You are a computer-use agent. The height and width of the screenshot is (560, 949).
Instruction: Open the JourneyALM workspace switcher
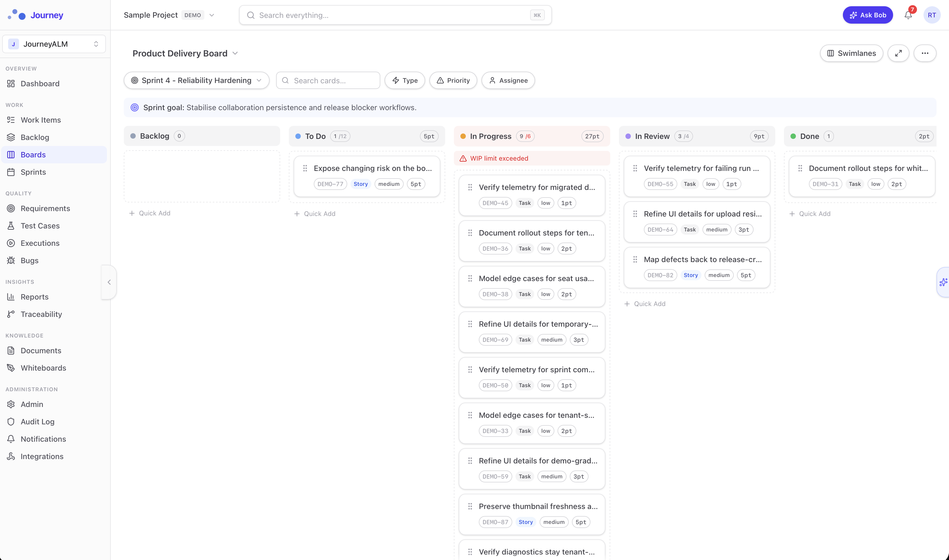coord(54,44)
